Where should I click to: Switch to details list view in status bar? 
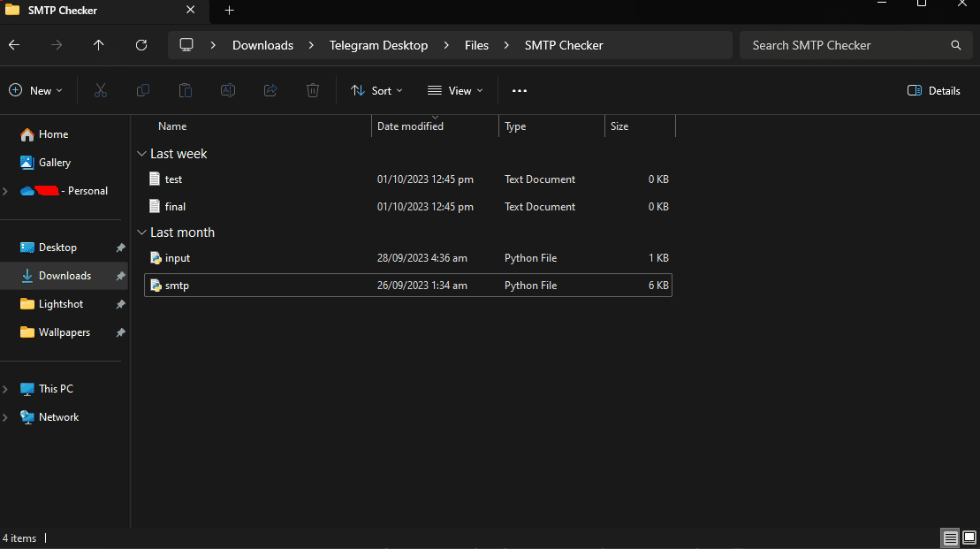(950, 538)
